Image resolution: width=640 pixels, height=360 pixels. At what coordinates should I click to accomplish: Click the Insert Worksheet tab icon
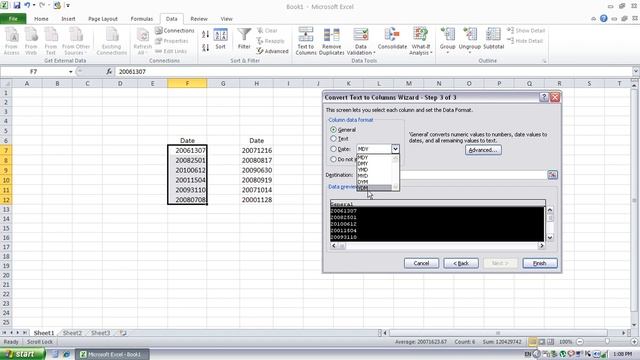tap(122, 333)
